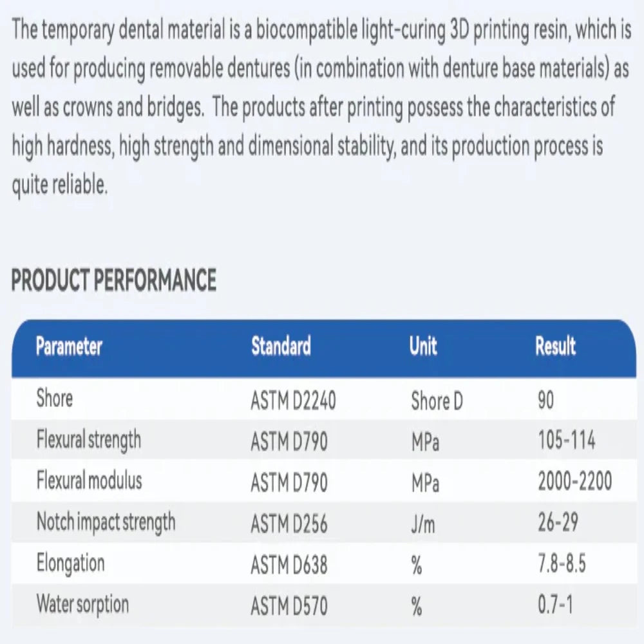Click the ASTM D256 standard cell
644x644 pixels.
289,524
